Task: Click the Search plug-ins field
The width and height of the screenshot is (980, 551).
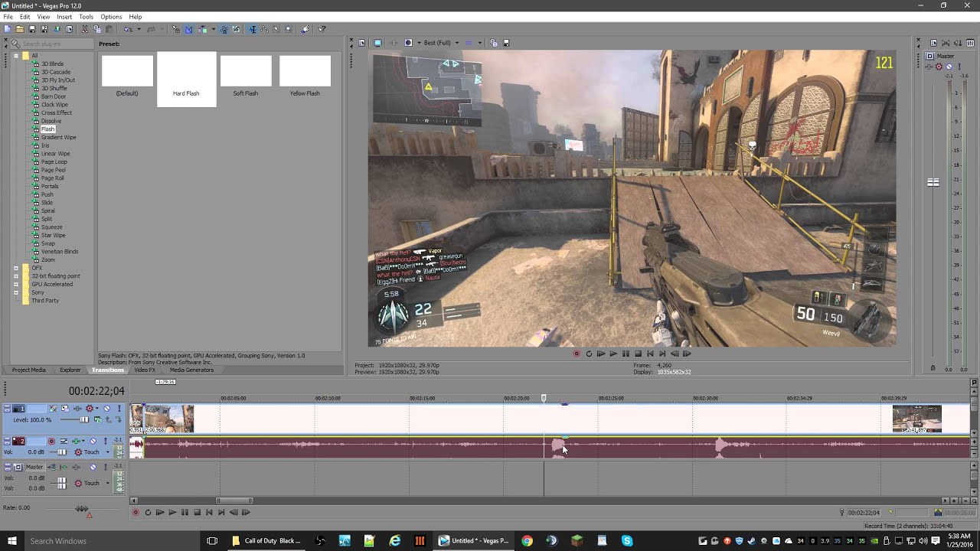Action: pyautogui.click(x=52, y=44)
